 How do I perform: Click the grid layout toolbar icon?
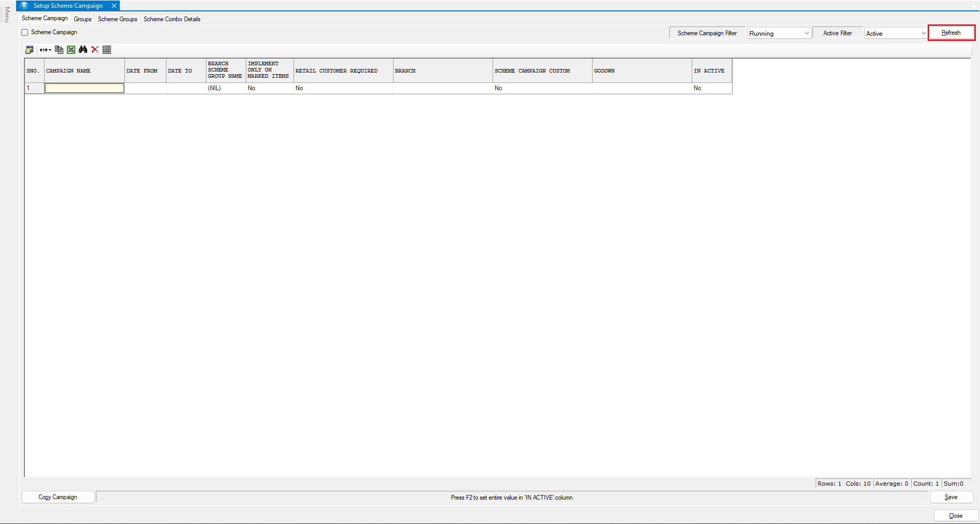(x=107, y=50)
